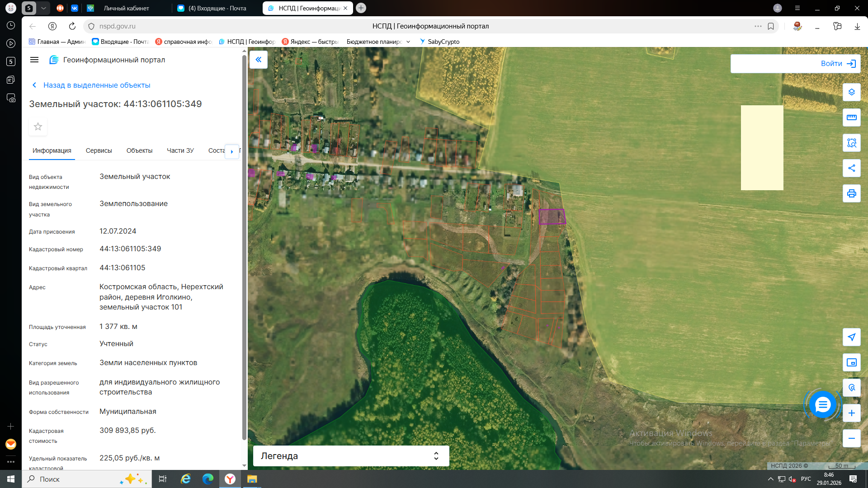
Task: Click the 309 893,85 руб. cadastral cost
Action: click(x=127, y=431)
